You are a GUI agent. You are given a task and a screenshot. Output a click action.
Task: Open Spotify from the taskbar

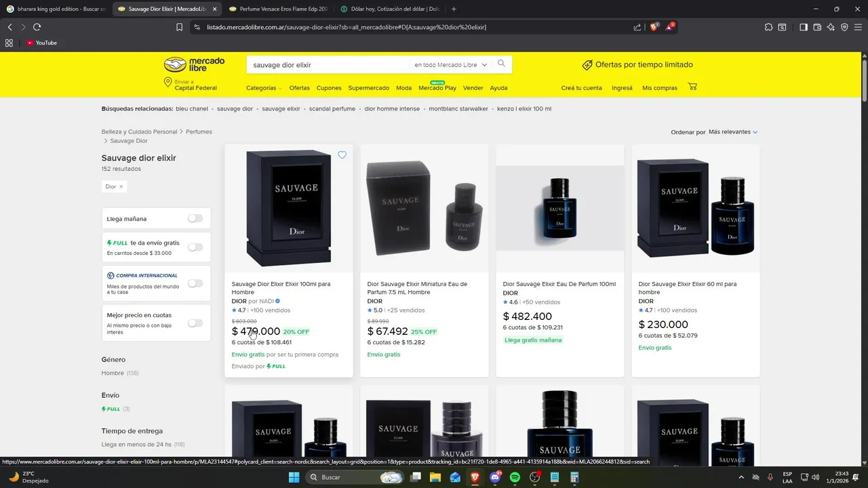click(x=514, y=477)
